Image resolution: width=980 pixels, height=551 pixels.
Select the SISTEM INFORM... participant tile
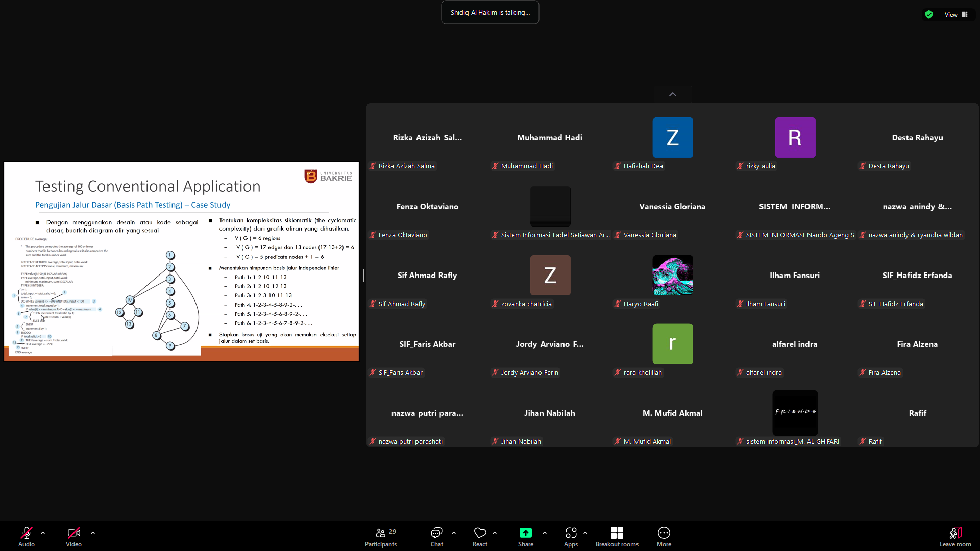click(795, 207)
